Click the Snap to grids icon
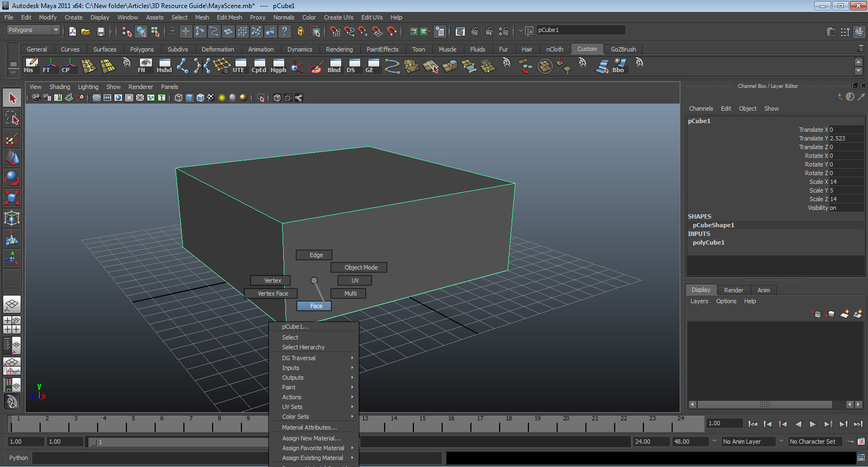Viewport: 868px width, 467px height. [x=335, y=31]
